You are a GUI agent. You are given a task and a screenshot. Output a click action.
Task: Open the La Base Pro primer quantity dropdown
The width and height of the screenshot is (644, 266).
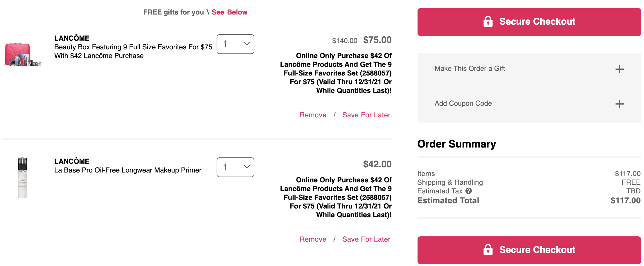(x=235, y=167)
